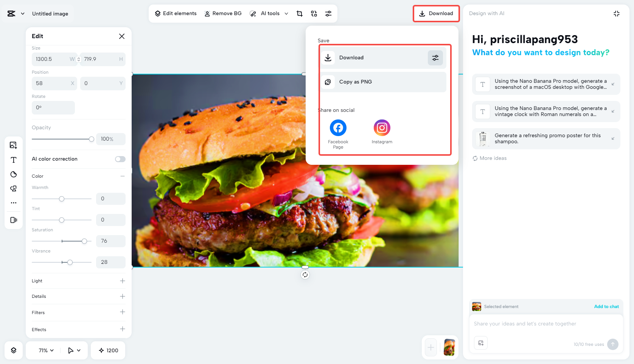Open the adjust sliders icon in top toolbar
This screenshot has height=364, width=634.
(x=328, y=14)
